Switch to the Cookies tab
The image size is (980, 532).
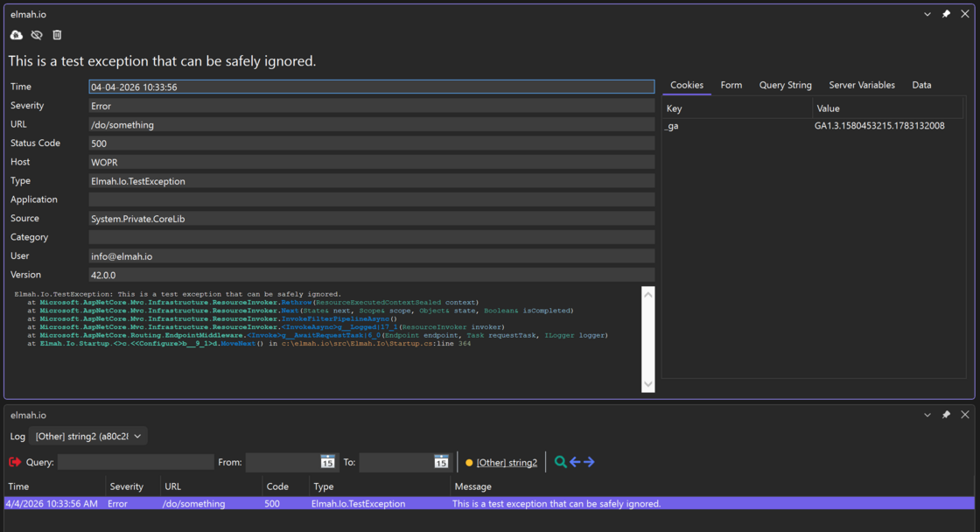coord(686,85)
